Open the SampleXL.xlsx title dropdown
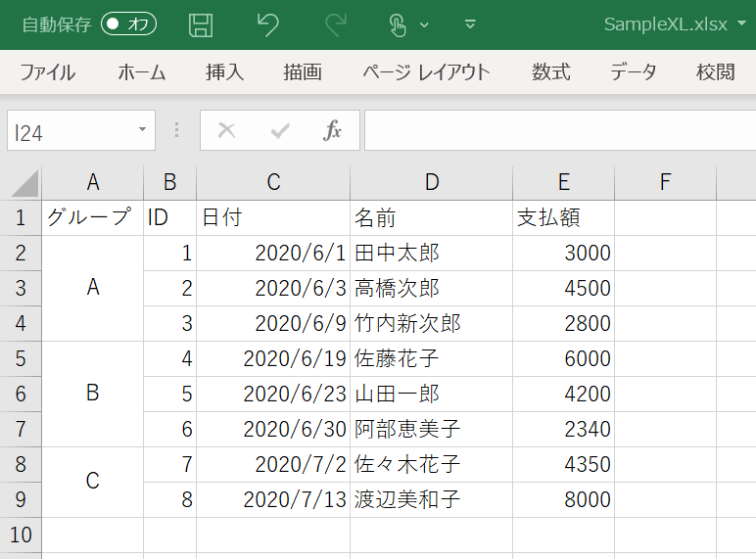756x559 pixels. 741,23
